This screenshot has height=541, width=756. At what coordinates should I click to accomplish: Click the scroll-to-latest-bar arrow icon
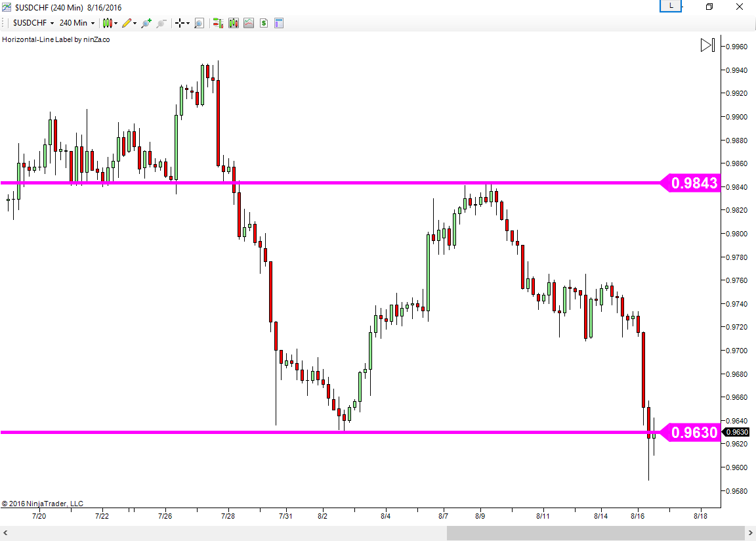(x=707, y=45)
